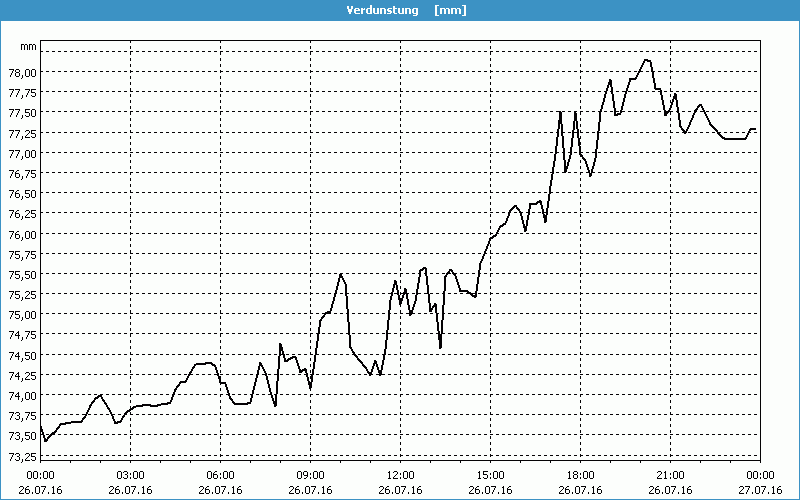Click the 06:00 time axis label
The width and height of the screenshot is (800, 500).
pos(220,476)
